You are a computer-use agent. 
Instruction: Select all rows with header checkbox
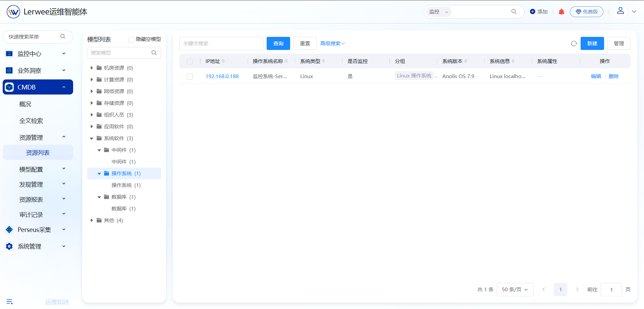[190, 61]
